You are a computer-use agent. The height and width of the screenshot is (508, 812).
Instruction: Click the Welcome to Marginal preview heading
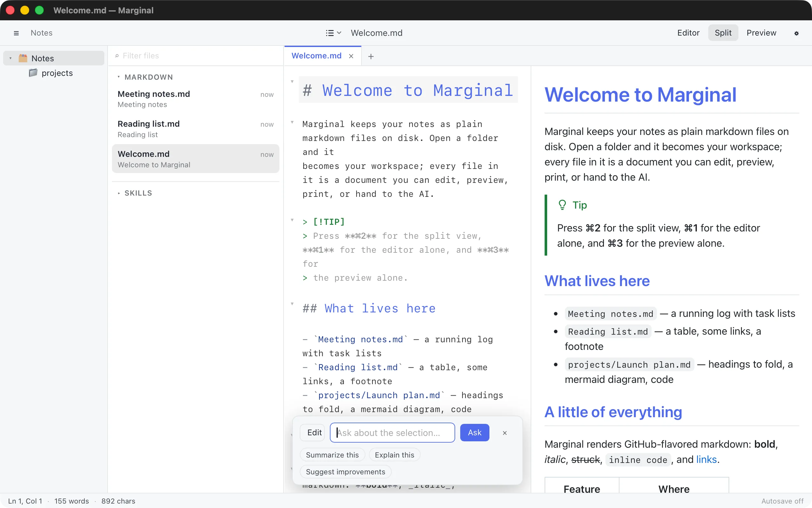(640, 95)
